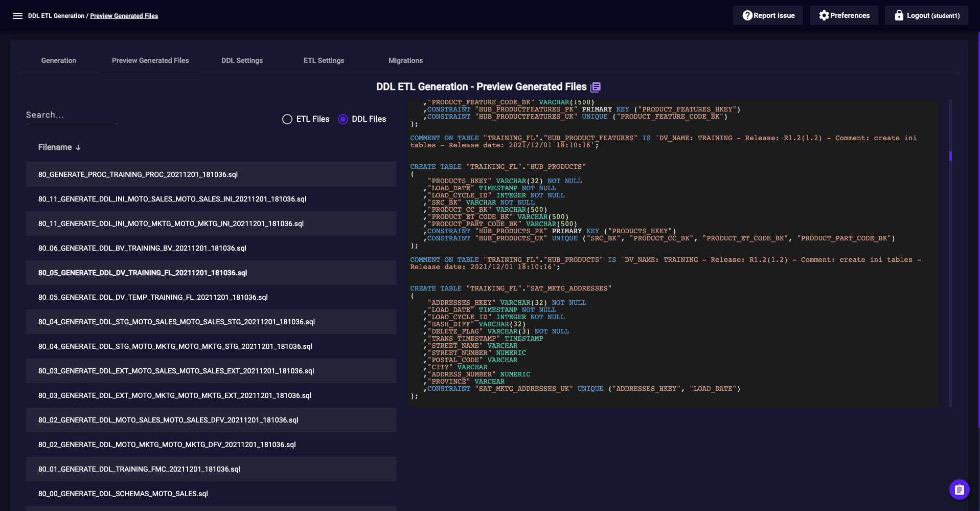The image size is (980, 511).
Task: Open 80_11_GENERATE_DDL_INI_MOTO_MKTG file
Action: pos(211,224)
